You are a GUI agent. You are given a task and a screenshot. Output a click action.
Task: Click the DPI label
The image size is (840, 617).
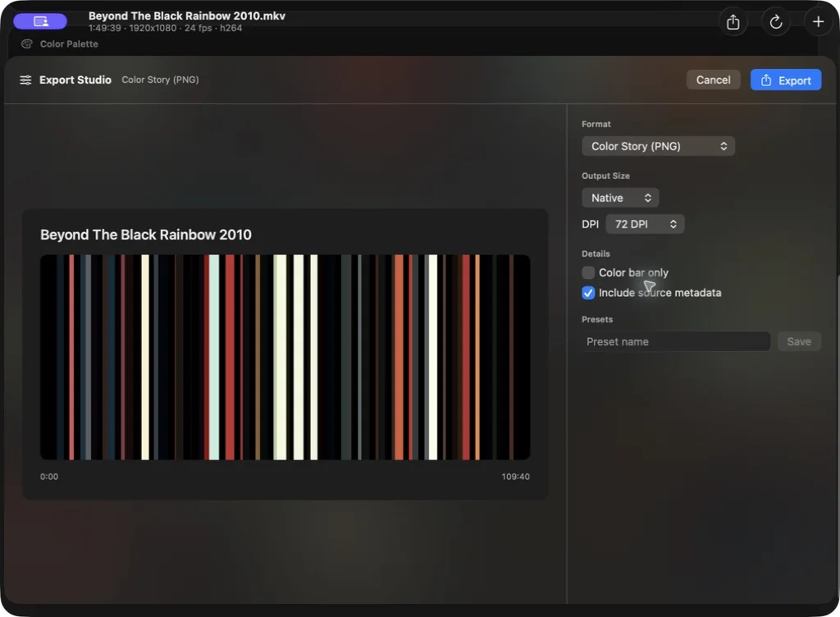(591, 225)
